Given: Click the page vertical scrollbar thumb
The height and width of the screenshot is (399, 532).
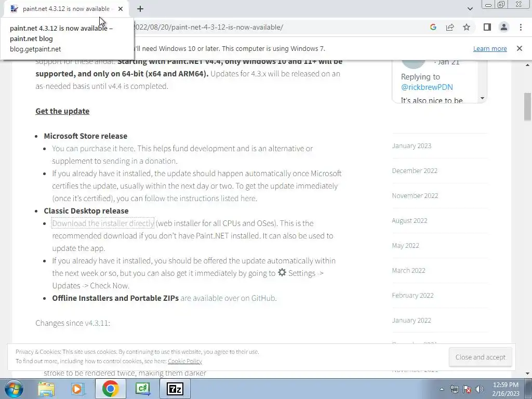Looking at the screenshot, I should [x=528, y=107].
